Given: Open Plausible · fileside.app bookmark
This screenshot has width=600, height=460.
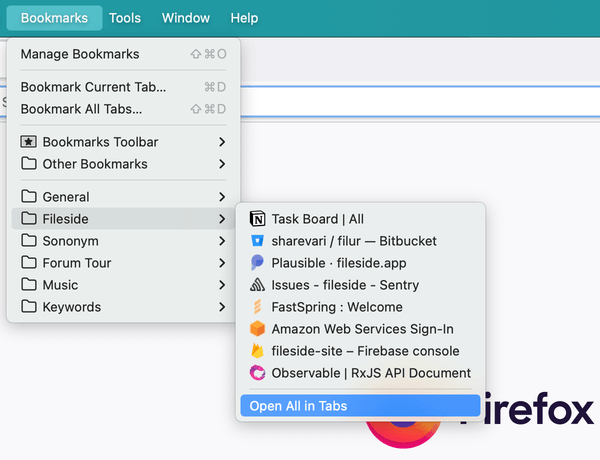Looking at the screenshot, I should [x=360, y=263].
